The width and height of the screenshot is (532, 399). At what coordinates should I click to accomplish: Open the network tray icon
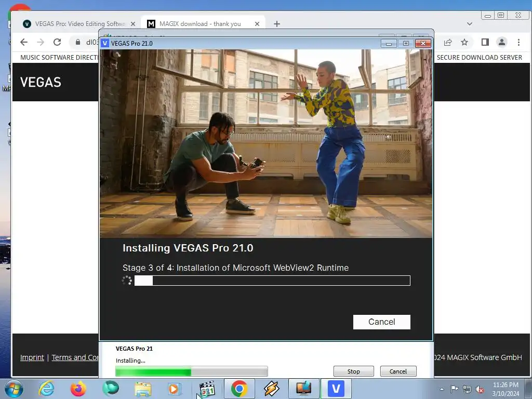click(467, 389)
